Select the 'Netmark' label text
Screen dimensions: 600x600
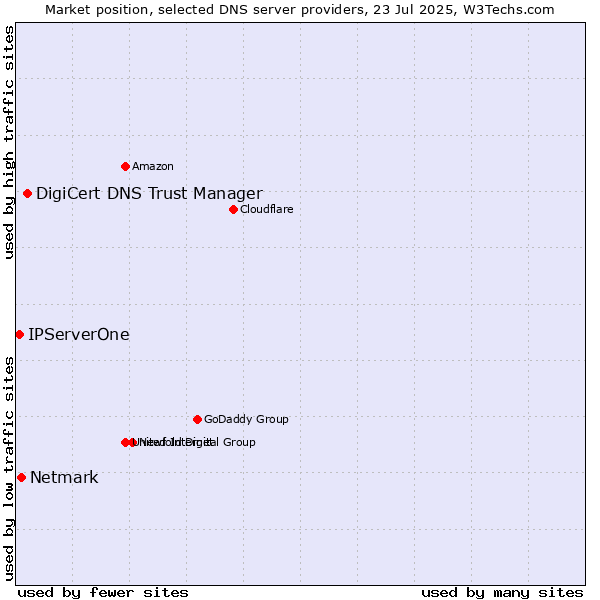(x=64, y=478)
